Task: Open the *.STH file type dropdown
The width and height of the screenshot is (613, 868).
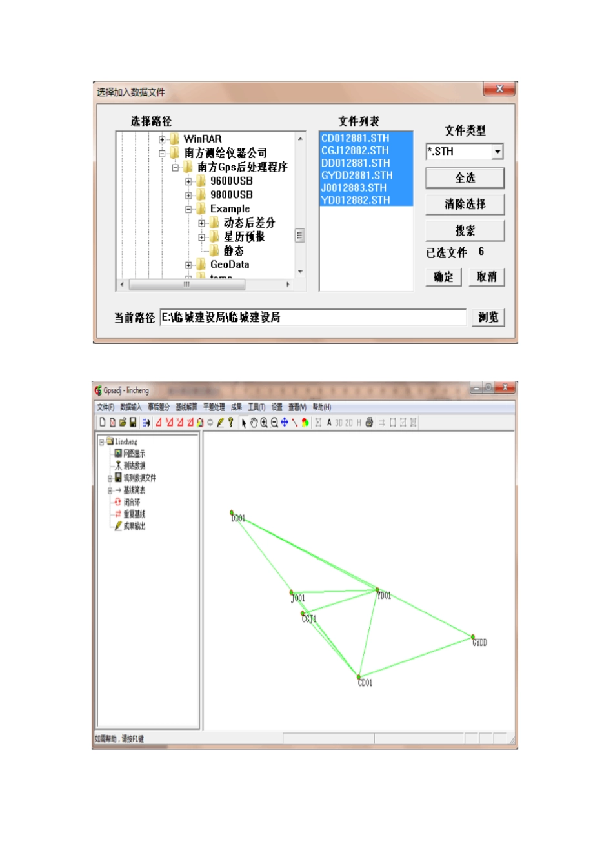Action: point(497,152)
